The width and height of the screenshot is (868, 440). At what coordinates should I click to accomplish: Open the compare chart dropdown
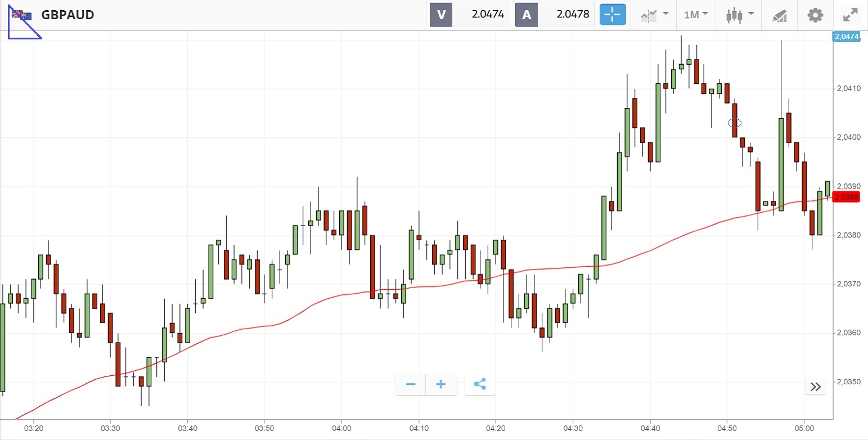click(x=655, y=15)
